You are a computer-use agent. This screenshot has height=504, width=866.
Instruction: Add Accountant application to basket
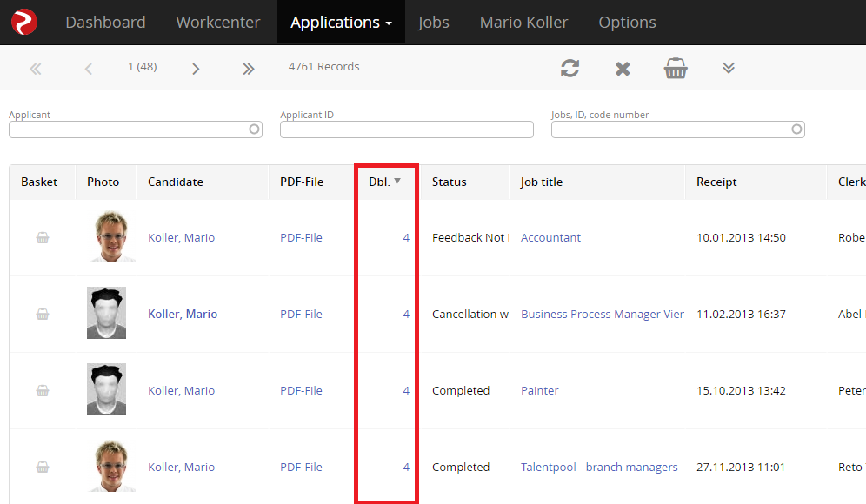point(43,238)
